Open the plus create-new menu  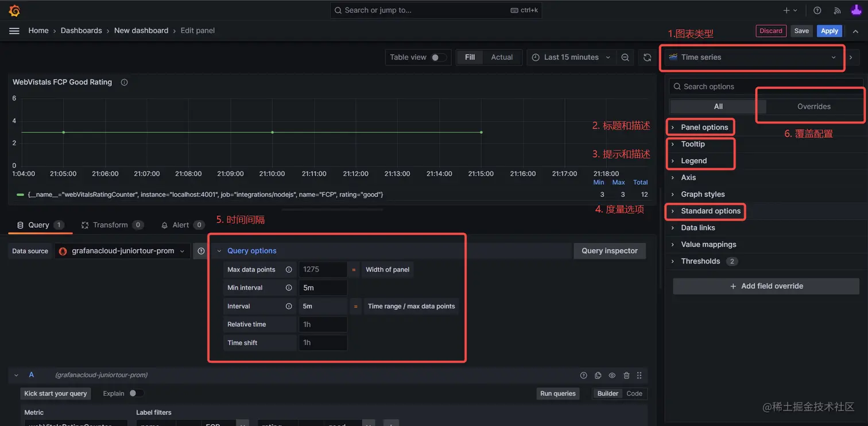click(x=790, y=10)
